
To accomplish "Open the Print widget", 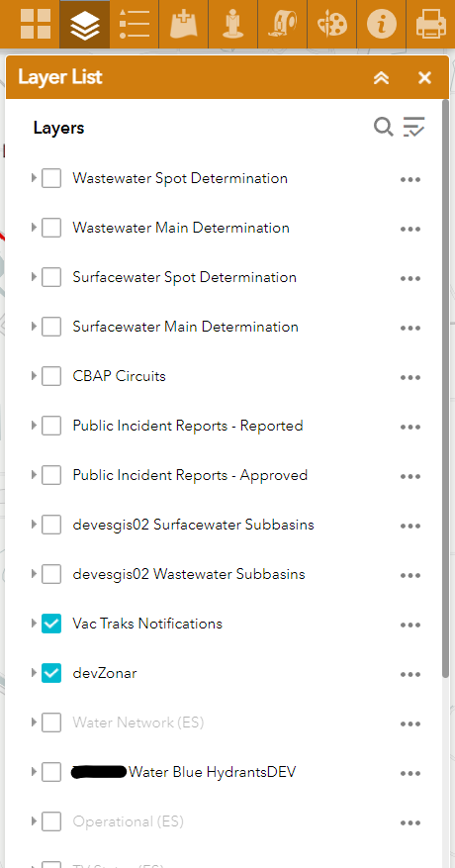I will tap(430, 25).
